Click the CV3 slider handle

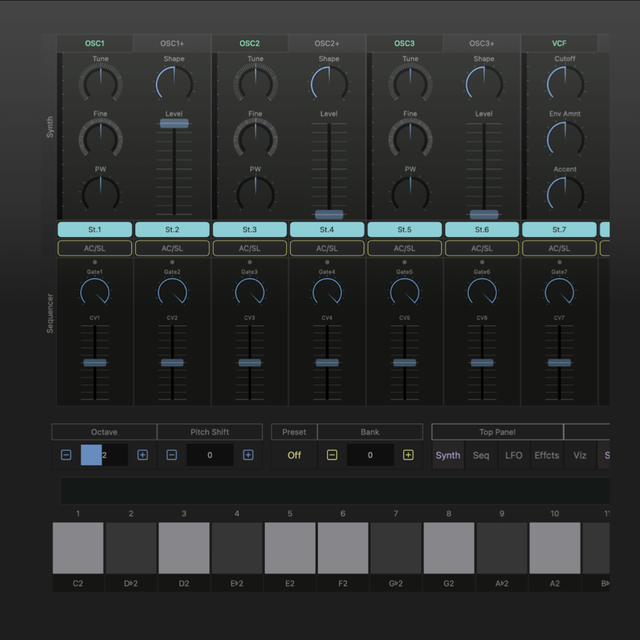pyautogui.click(x=250, y=363)
